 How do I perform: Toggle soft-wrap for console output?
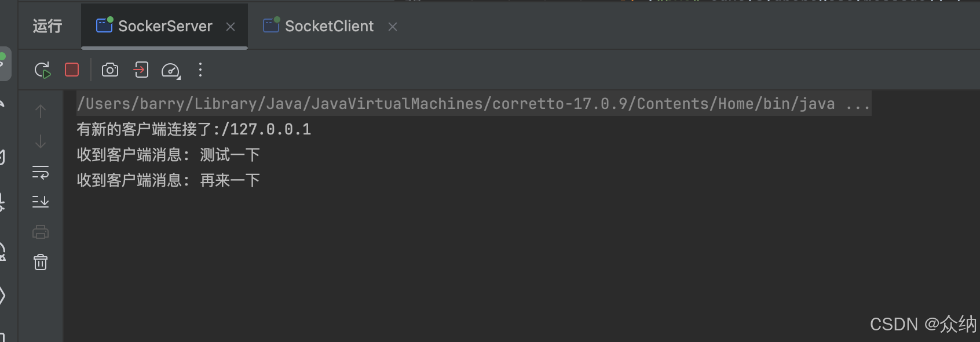click(41, 172)
